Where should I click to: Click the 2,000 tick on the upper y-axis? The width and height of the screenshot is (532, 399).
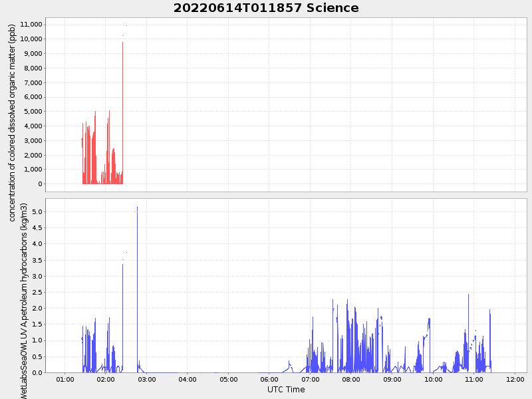(33, 156)
